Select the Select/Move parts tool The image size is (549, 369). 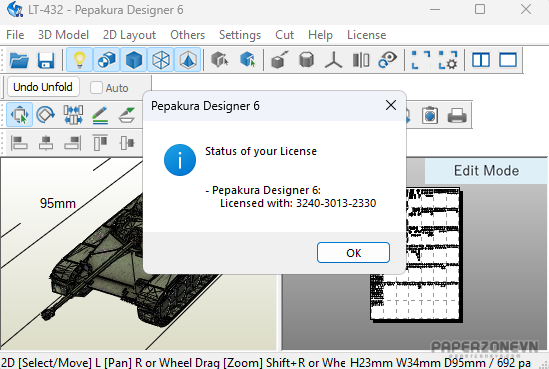click(x=20, y=114)
